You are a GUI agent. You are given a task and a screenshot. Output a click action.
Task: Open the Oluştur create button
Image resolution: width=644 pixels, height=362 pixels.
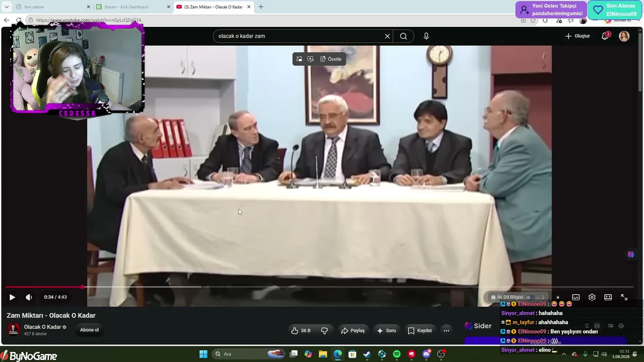coord(578,36)
